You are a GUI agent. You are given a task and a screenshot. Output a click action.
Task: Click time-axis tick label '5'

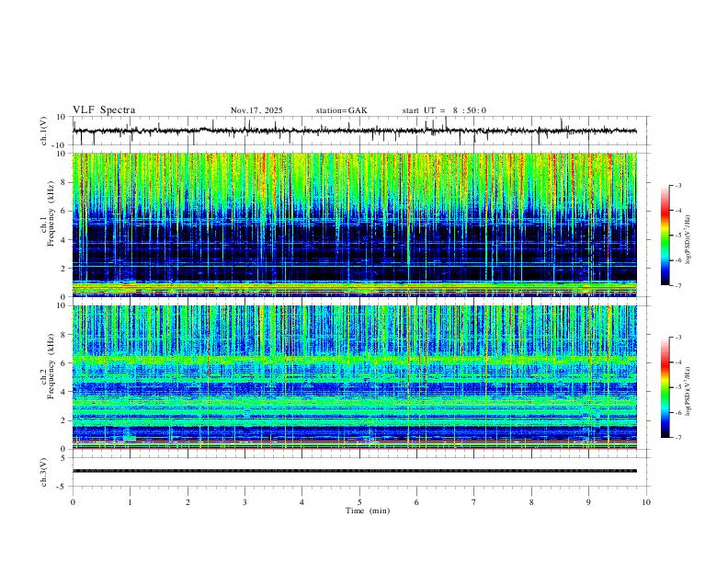click(x=359, y=502)
